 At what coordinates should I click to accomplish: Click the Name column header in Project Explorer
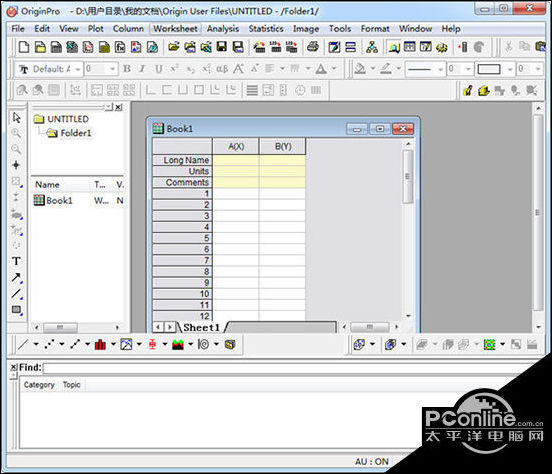[47, 185]
